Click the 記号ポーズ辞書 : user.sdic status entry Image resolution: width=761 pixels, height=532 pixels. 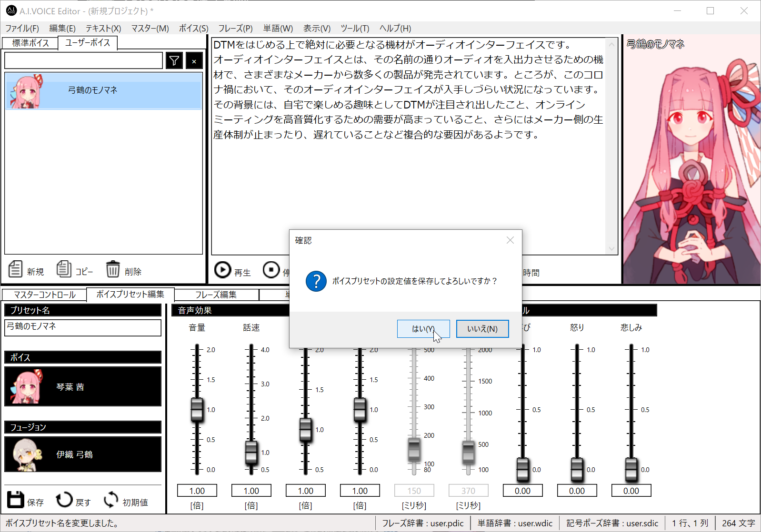point(612,523)
